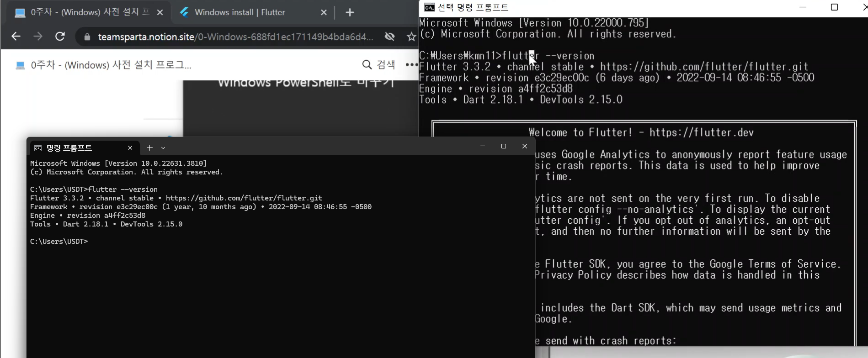The width and height of the screenshot is (868, 358).
Task: Click 'Version 10.0.22631.3810' line in front terminal
Action: [x=118, y=163]
